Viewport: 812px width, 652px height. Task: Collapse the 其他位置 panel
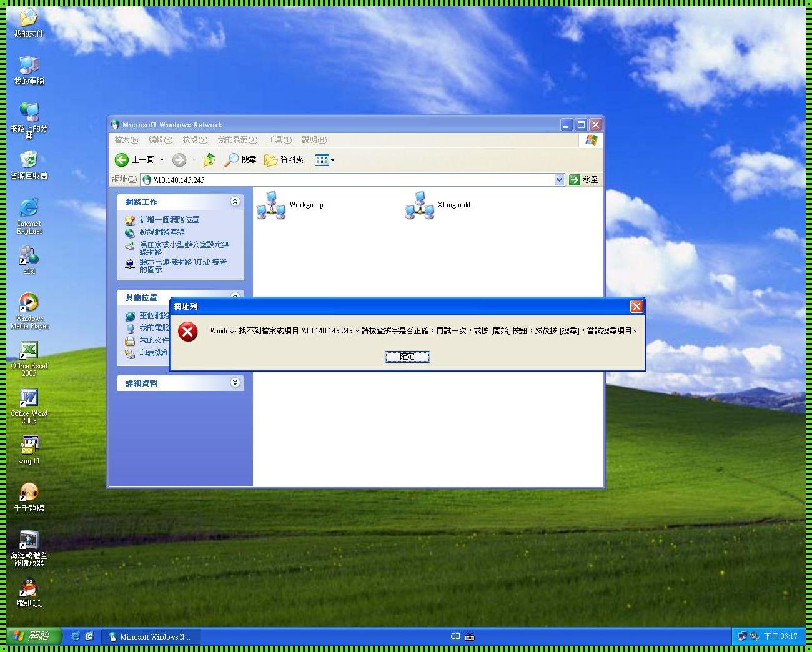click(x=235, y=295)
